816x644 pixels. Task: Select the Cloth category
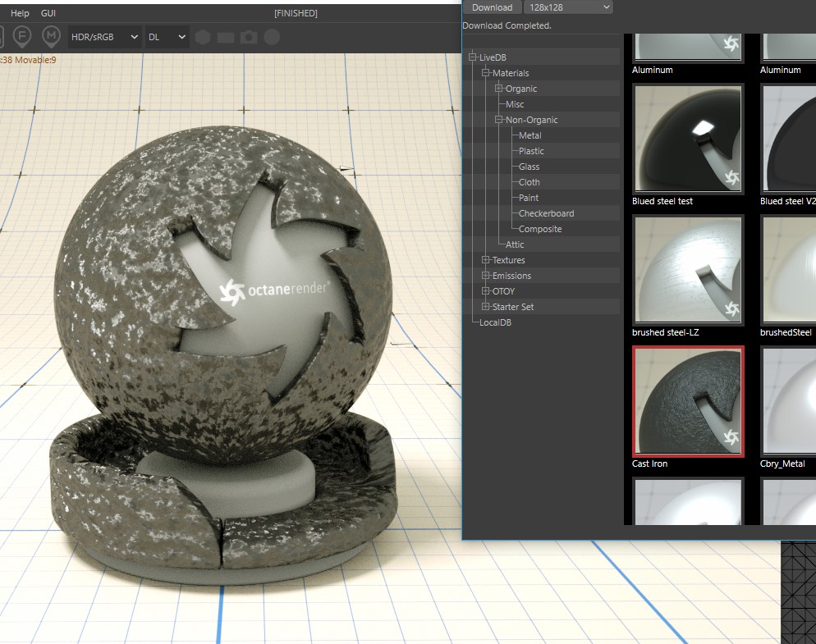click(x=529, y=182)
